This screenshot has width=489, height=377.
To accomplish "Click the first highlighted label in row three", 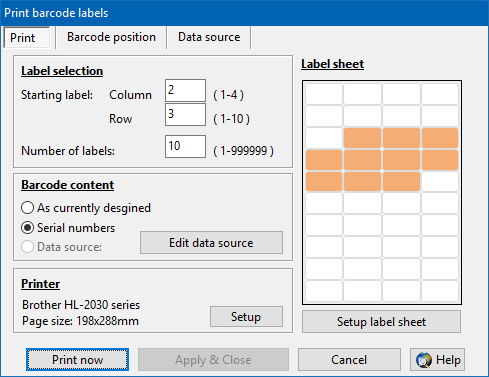I will tap(362, 138).
